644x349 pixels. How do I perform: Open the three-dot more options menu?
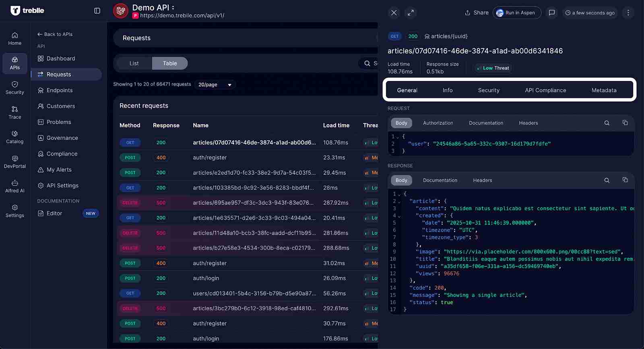tap(628, 13)
